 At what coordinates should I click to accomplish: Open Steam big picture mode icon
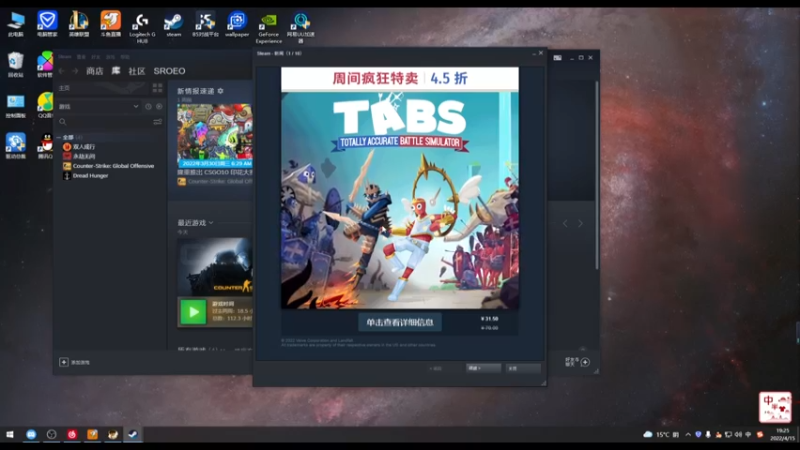[558, 58]
